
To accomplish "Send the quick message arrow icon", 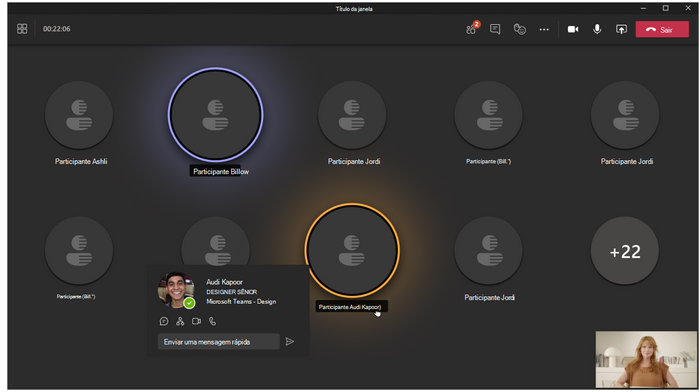I will coord(290,342).
